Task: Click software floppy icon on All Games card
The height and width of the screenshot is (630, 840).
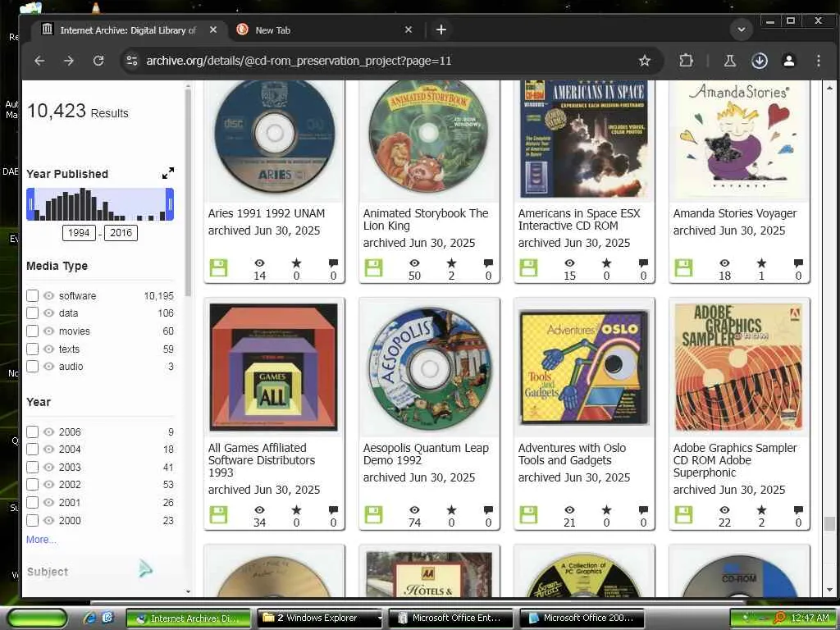Action: (218, 515)
